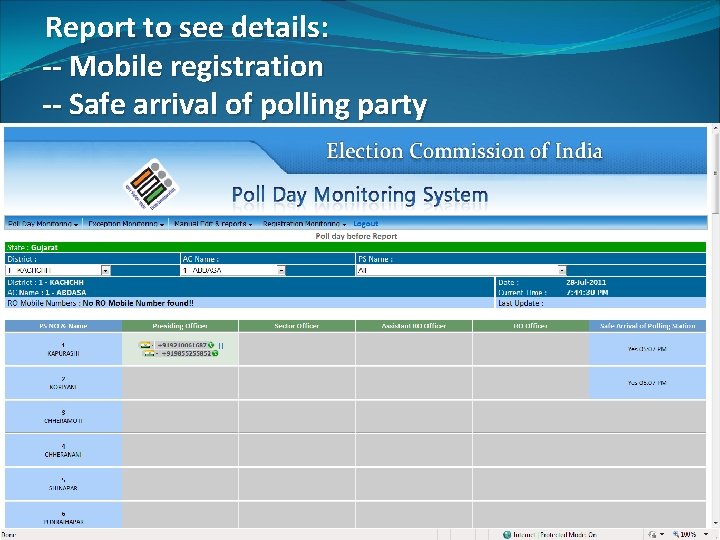Expand the PS Name dropdown arrow
This screenshot has height=540, width=720.
pos(562,270)
